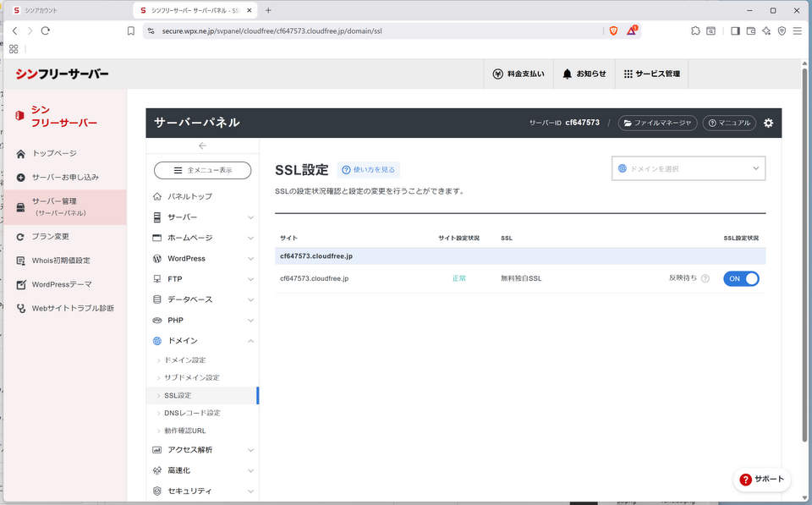The height and width of the screenshot is (505, 812).
Task: Open the ファイルマネージャ button
Action: coord(657,123)
